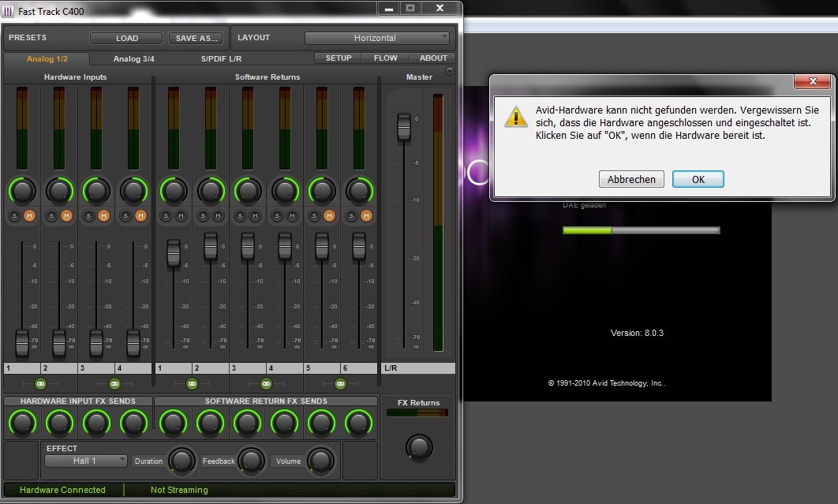
Task: Click the Software Return 1 fader handle
Action: tap(173, 253)
